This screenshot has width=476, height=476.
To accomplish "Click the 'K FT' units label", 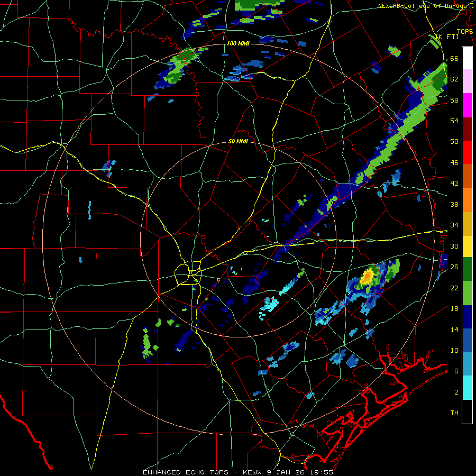I will [447, 36].
